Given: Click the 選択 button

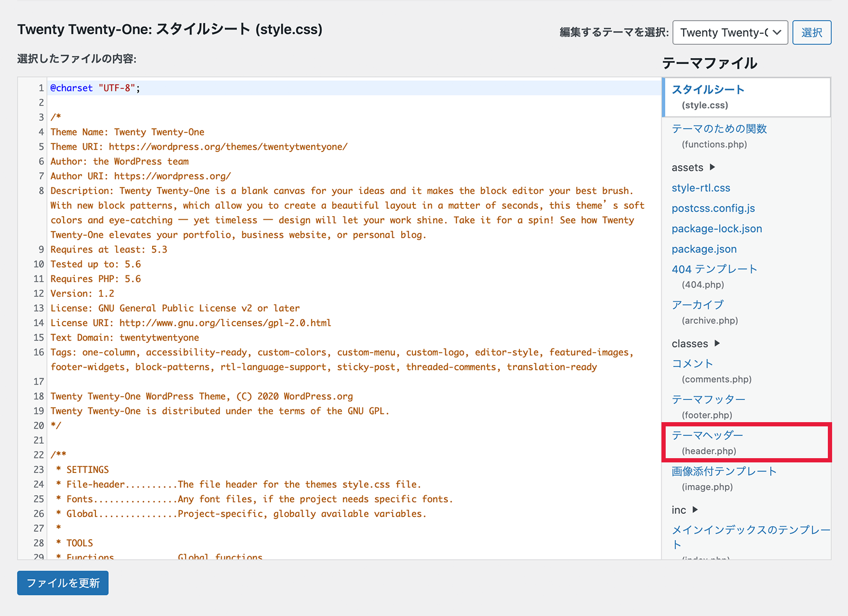Looking at the screenshot, I should click(811, 32).
